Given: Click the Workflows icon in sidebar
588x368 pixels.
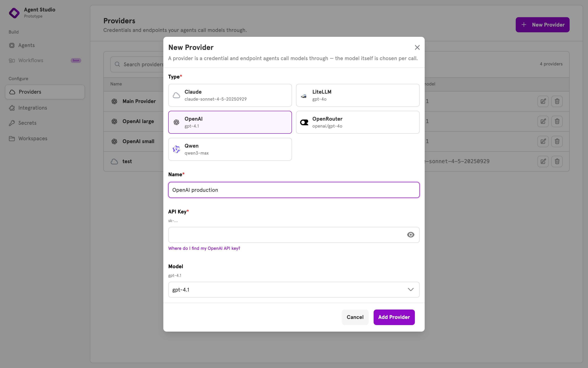Looking at the screenshot, I should pyautogui.click(x=12, y=60).
